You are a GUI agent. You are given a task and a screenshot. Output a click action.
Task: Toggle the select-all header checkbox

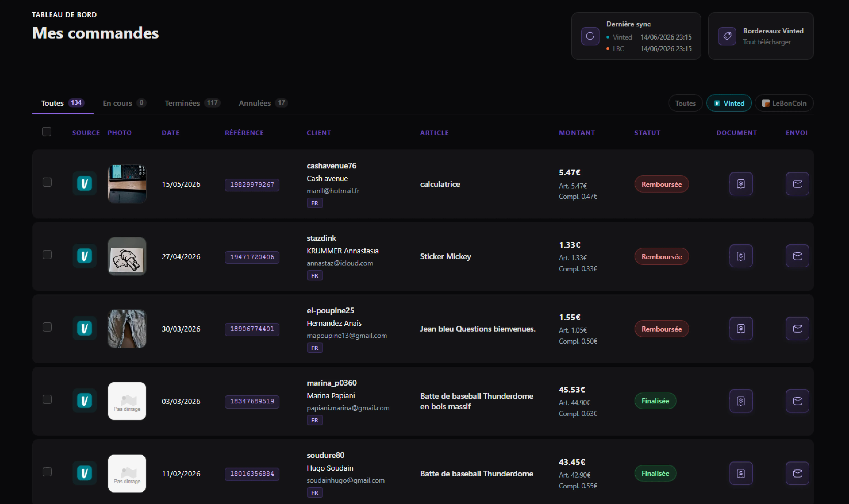pyautogui.click(x=46, y=132)
